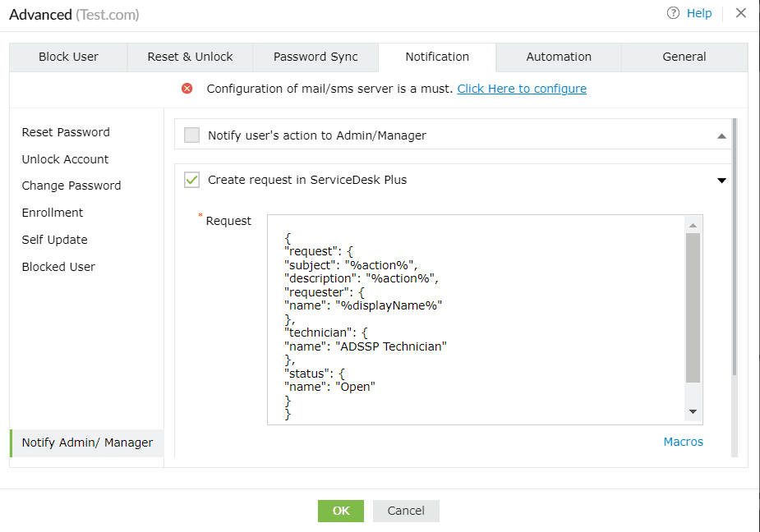This screenshot has height=532, width=760.
Task: Open the Reset & Unlock tab
Action: click(190, 57)
